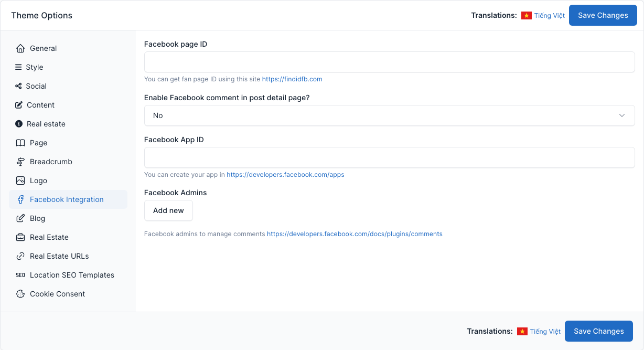The height and width of the screenshot is (350, 644).
Task: Open developers.facebook.com/apps link
Action: (x=285, y=175)
